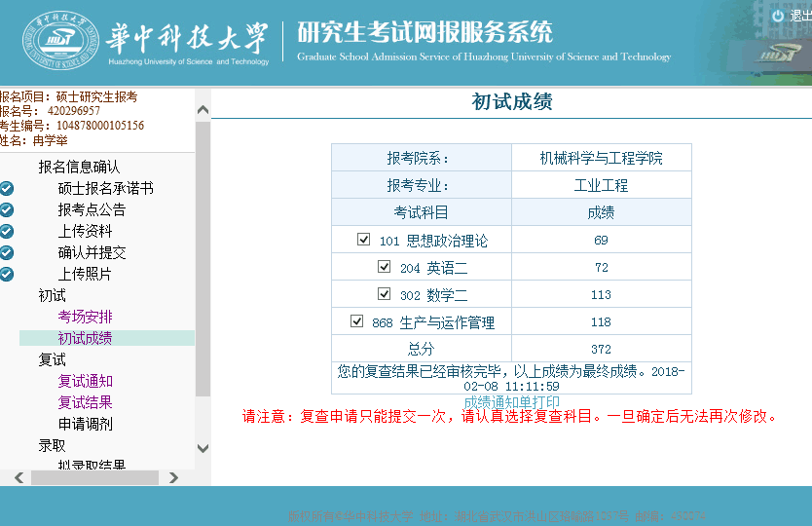Click checkmark icon beside 上传资料
The width and height of the screenshot is (812, 526).
tap(7, 231)
